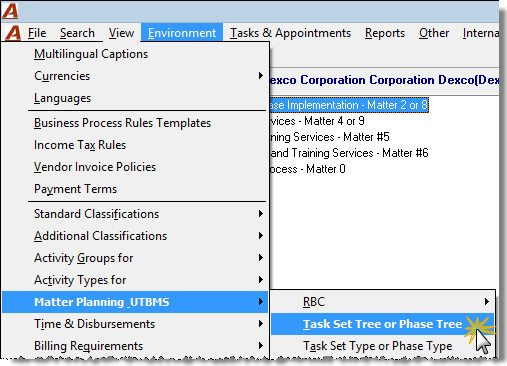The image size is (507, 366).
Task: Expand the Time & Disbursements submenu
Action: click(135, 324)
